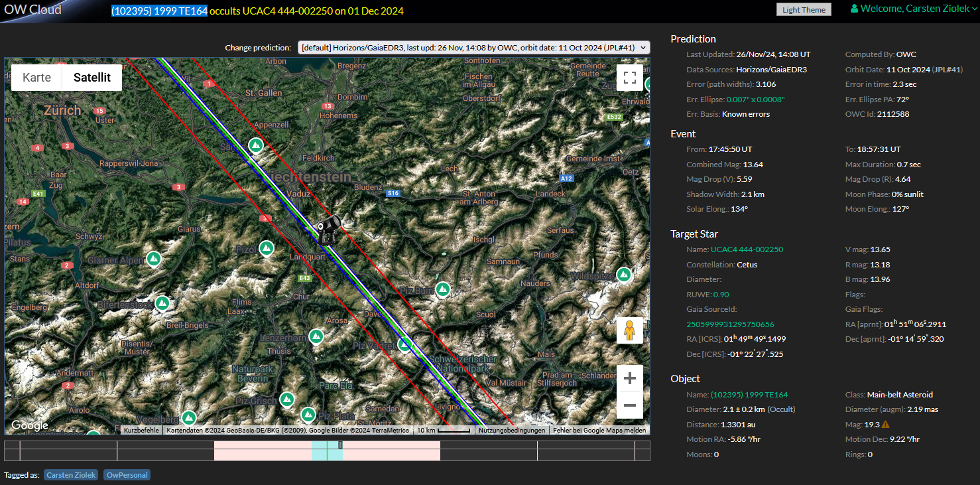Click the Err. Ellipse 0.007" x 0.0008" value
This screenshot has height=485, width=980.
pos(755,100)
